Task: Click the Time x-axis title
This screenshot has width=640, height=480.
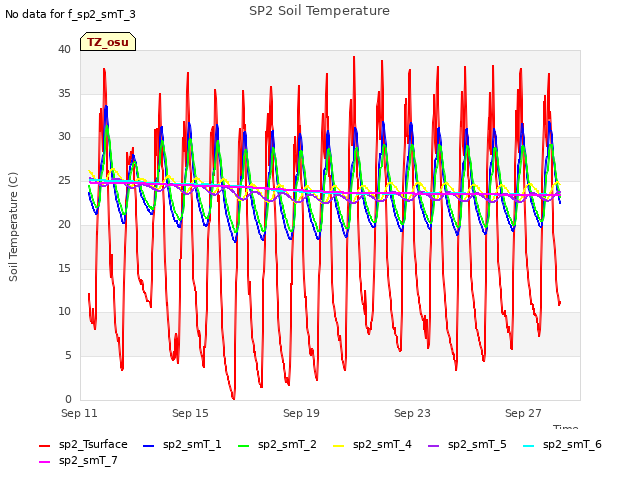Action: pyautogui.click(x=566, y=427)
